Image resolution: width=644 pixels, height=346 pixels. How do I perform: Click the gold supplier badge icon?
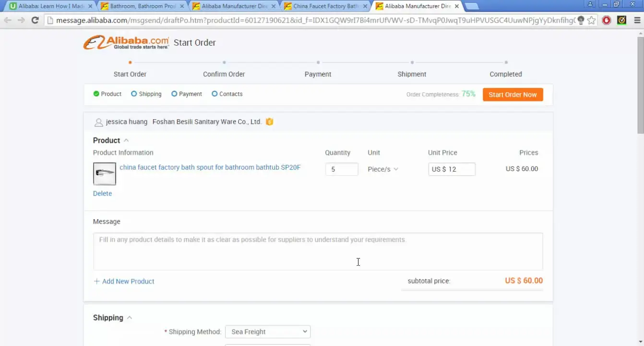click(x=269, y=122)
